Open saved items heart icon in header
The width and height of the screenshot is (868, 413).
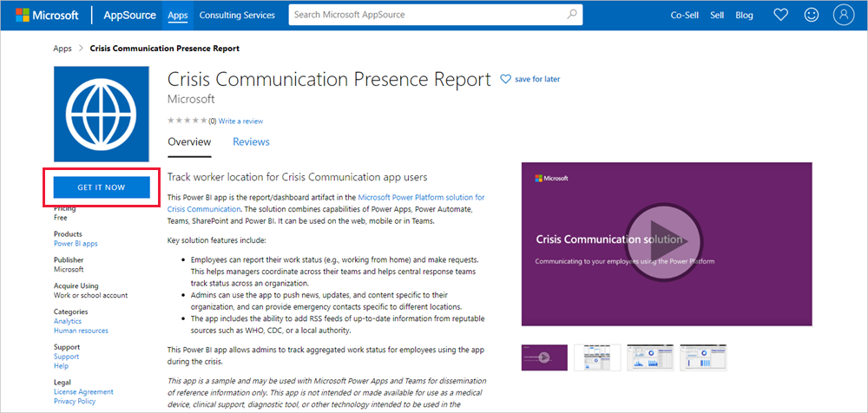pos(780,15)
